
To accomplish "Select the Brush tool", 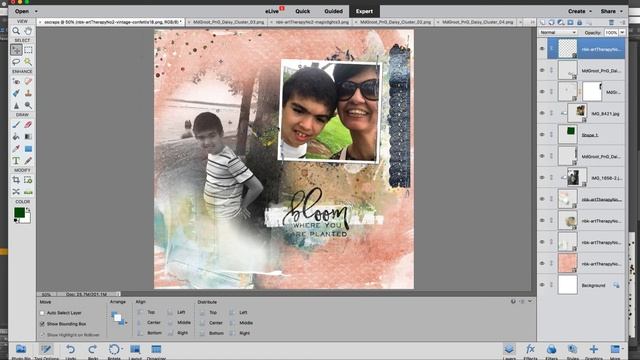I will pyautogui.click(x=16, y=125).
